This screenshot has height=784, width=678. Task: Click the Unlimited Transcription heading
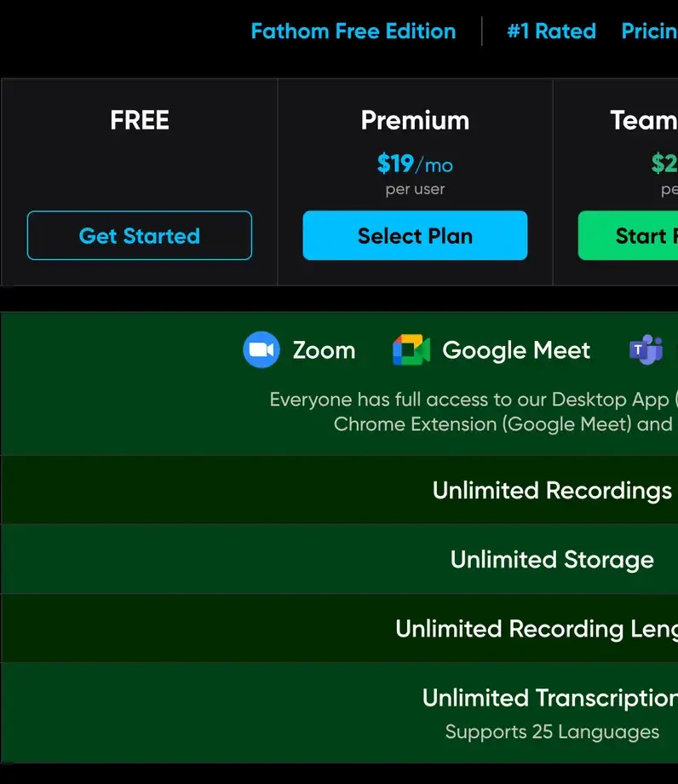click(x=550, y=697)
